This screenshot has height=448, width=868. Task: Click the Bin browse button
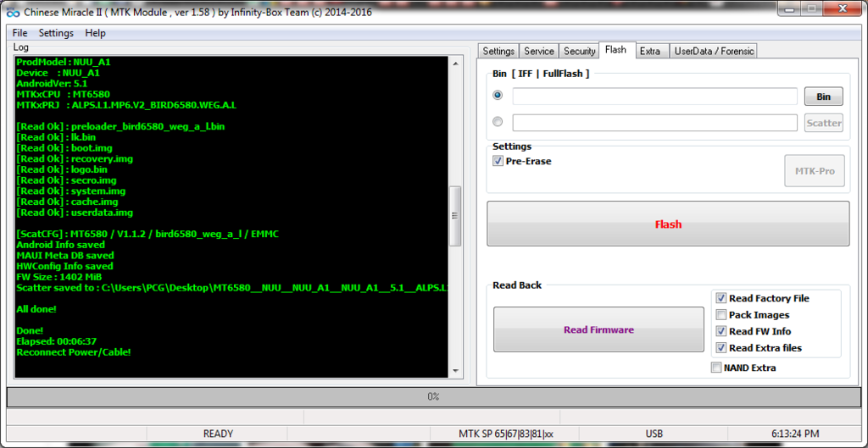click(823, 97)
